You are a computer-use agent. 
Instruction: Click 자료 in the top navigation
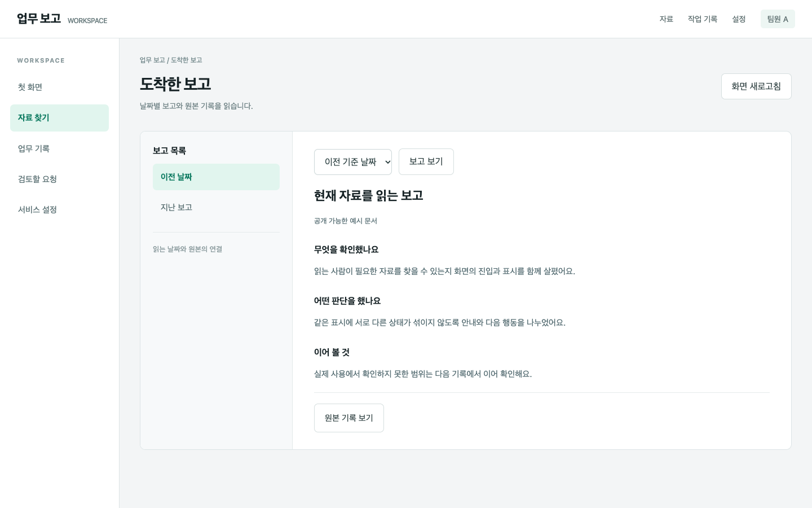pyautogui.click(x=667, y=19)
